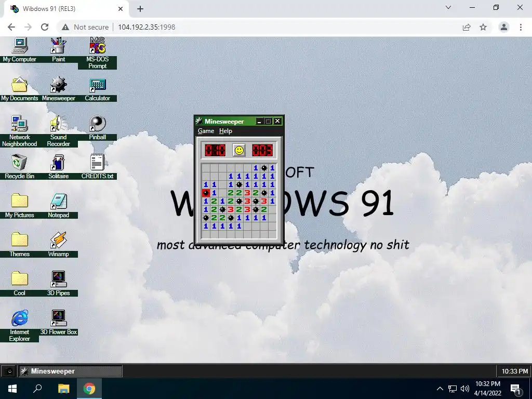532x399 pixels.
Task: Expand the Chrome tab search chevron
Action: 448,7
